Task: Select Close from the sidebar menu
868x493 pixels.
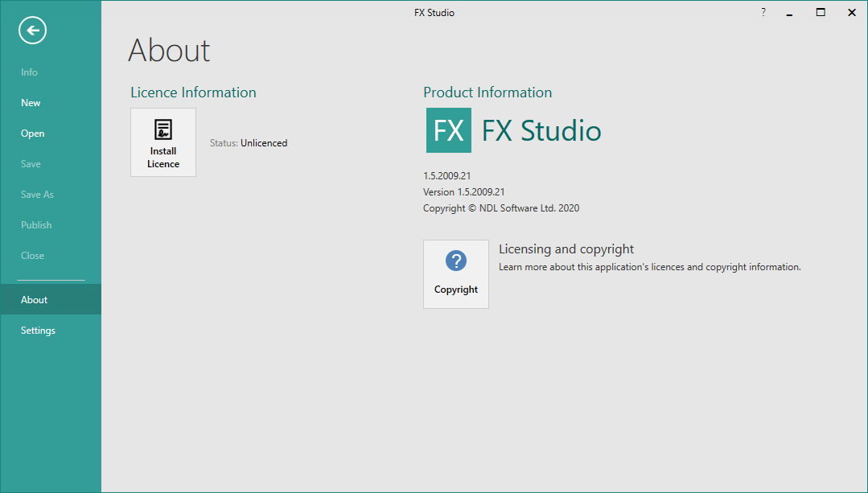Action: coord(31,255)
